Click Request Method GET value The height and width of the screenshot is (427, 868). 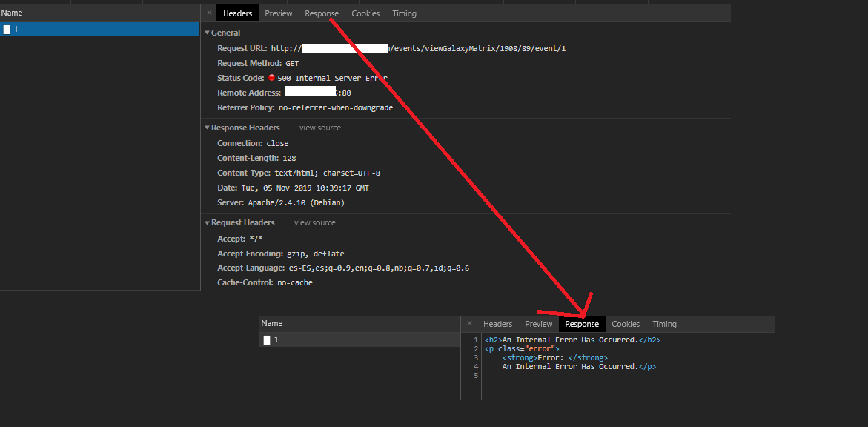coord(292,64)
